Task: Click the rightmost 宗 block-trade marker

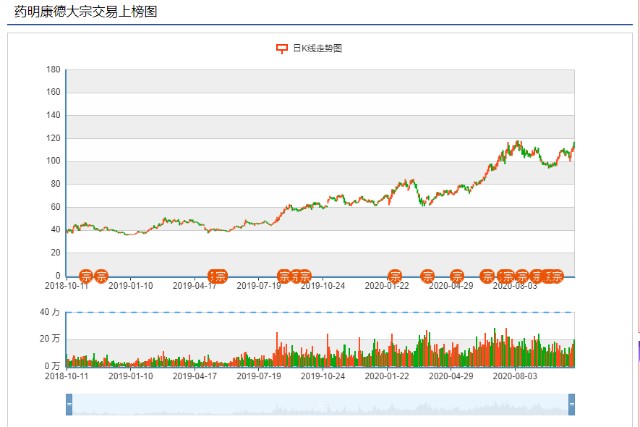Action: (556, 276)
